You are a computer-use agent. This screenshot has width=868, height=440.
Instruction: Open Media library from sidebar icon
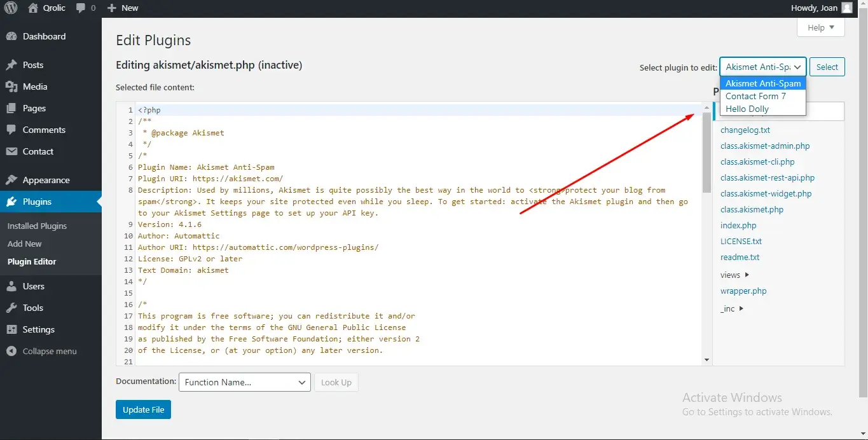(11, 86)
